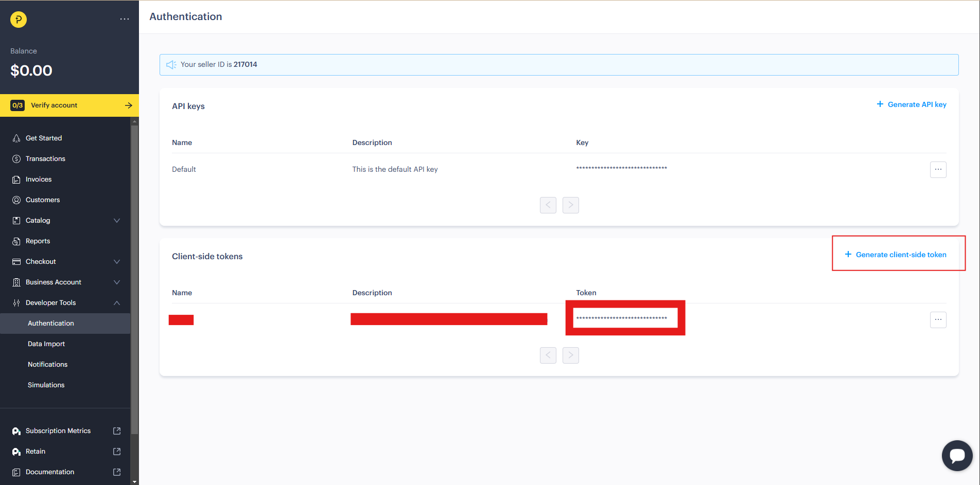Expand the Checkout section
The height and width of the screenshot is (485, 980).
[x=117, y=262]
